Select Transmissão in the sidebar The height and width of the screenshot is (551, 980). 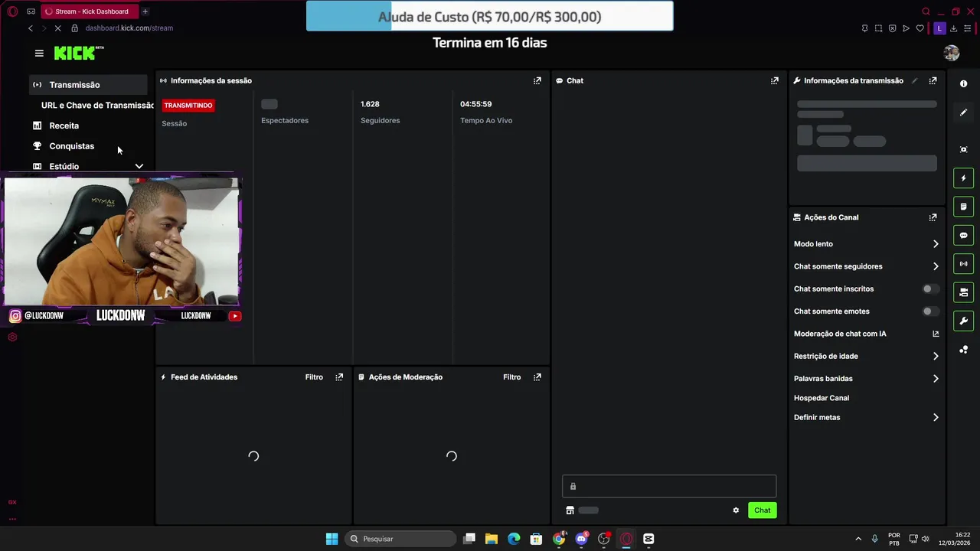tap(88, 85)
